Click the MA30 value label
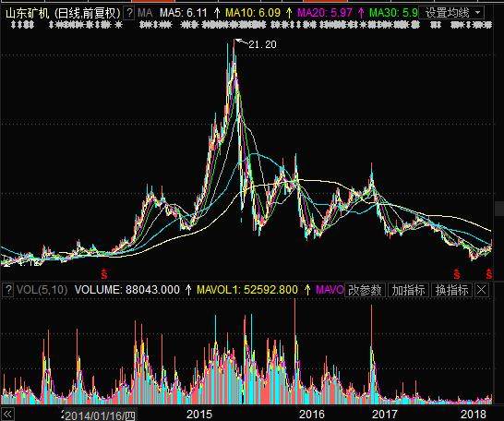 (394, 13)
